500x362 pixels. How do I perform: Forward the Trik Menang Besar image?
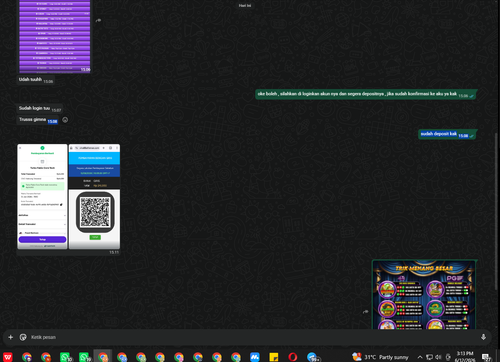tap(365, 312)
